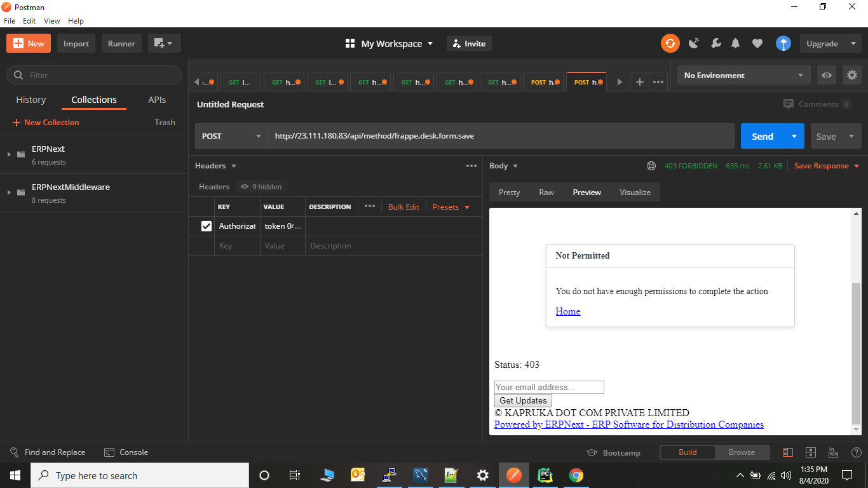Open the help question mark icon
868x488 pixels.
(856, 452)
